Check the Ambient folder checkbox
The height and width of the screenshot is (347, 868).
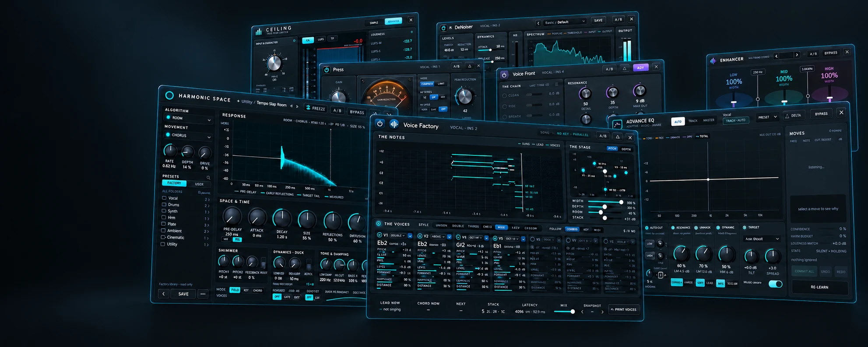coord(163,230)
